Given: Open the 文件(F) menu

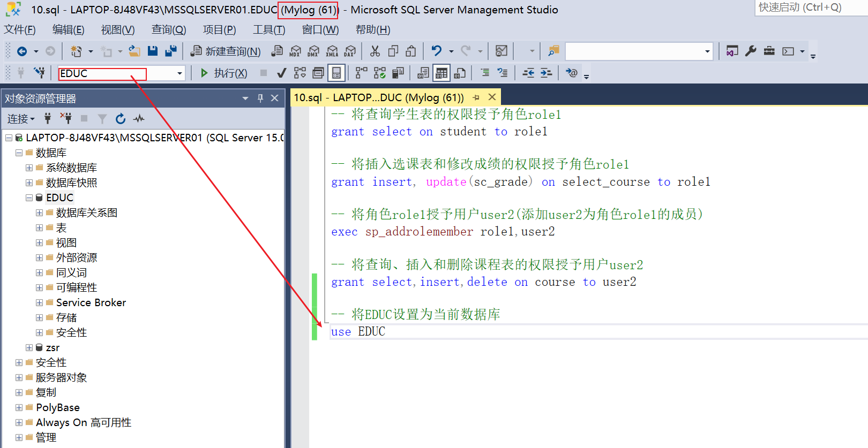Looking at the screenshot, I should (x=20, y=30).
